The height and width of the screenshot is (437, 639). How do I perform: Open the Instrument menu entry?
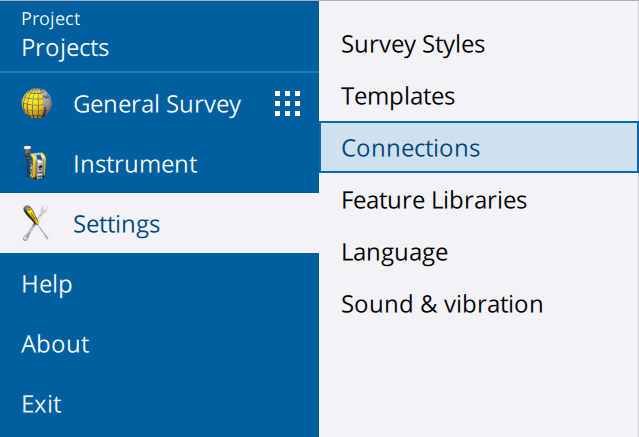[135, 164]
